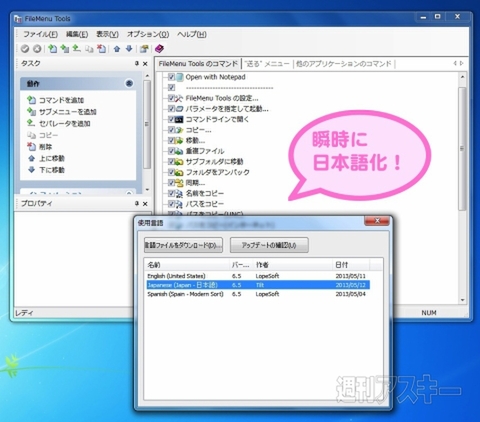
Task: Click the tab scroll right arrow
Action: pyautogui.click(x=462, y=63)
